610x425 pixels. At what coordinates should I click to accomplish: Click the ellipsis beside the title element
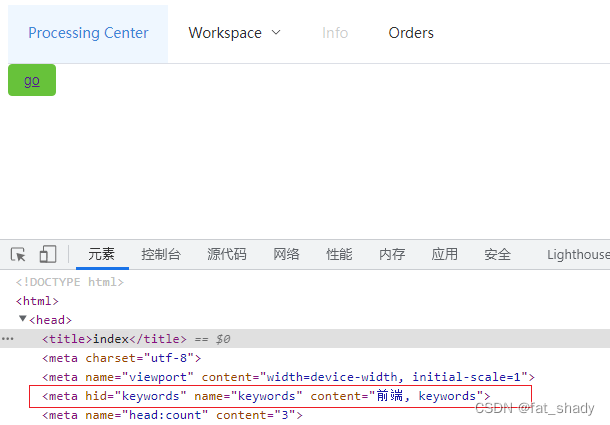[8, 339]
